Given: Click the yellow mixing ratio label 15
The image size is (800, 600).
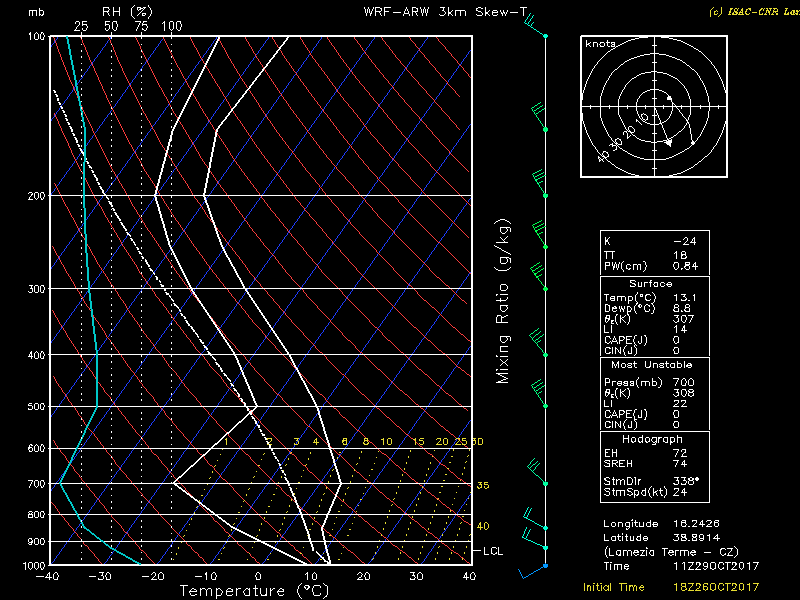Looking at the screenshot, I should click(x=418, y=442).
